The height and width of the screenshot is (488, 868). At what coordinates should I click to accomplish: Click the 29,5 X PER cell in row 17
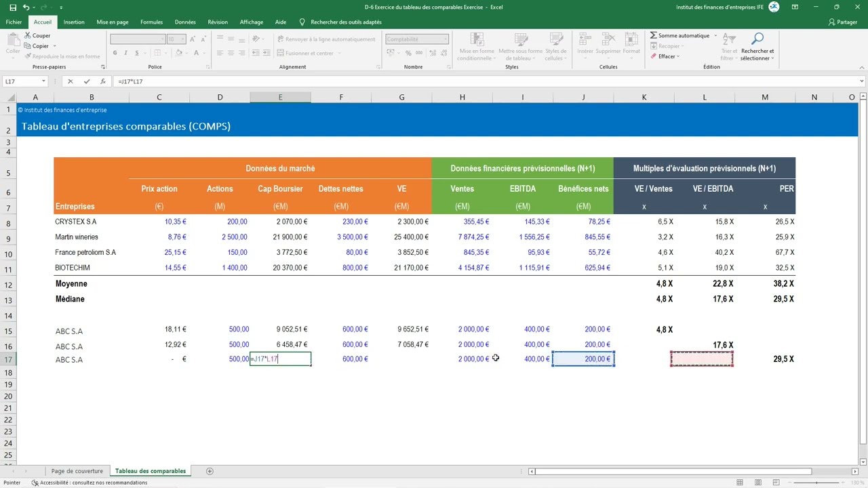point(765,359)
